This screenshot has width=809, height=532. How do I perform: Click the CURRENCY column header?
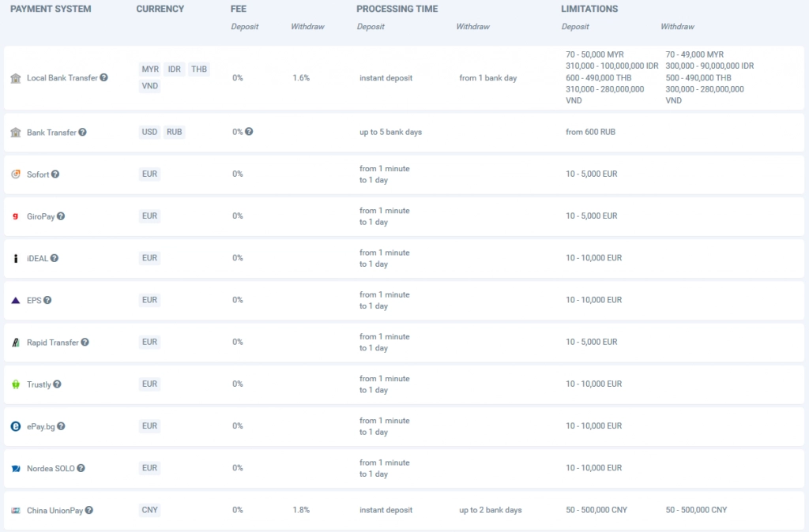tap(160, 9)
